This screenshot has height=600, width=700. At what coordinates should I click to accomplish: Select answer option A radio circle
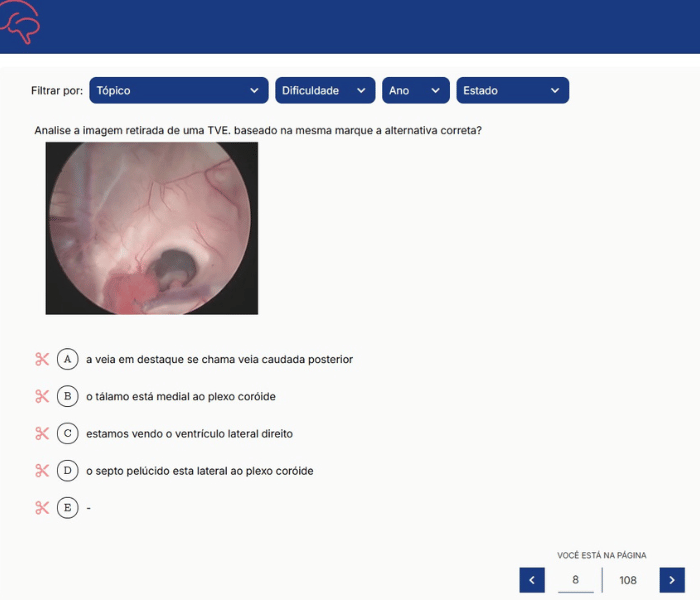(68, 359)
